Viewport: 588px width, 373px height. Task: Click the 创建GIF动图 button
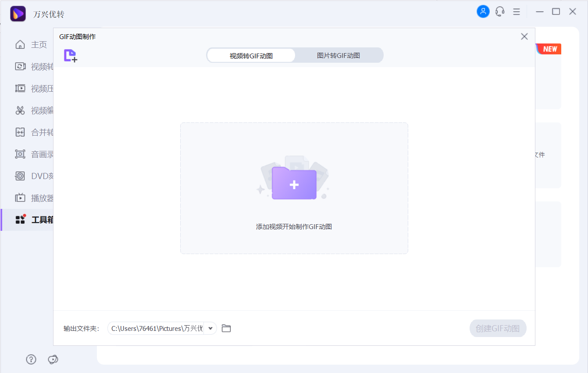[498, 328]
